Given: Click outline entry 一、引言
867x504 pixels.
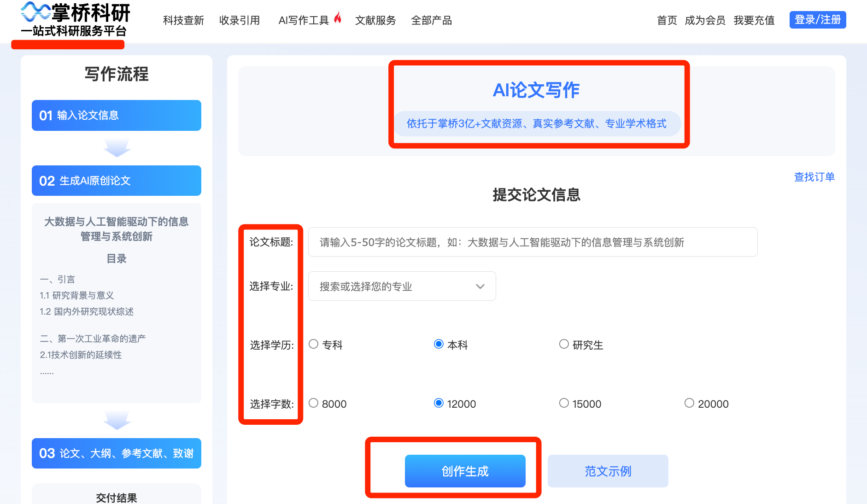Looking at the screenshot, I should pyautogui.click(x=57, y=279).
